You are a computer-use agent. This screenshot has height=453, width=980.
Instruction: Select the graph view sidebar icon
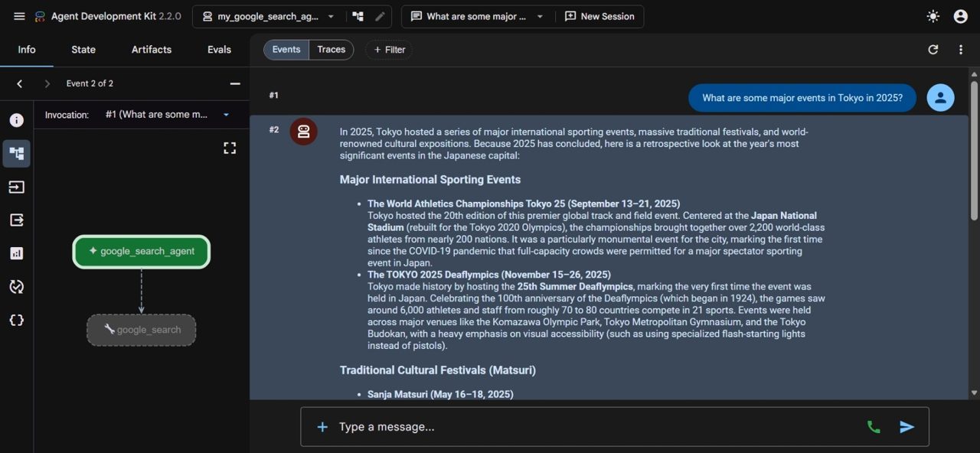[16, 153]
